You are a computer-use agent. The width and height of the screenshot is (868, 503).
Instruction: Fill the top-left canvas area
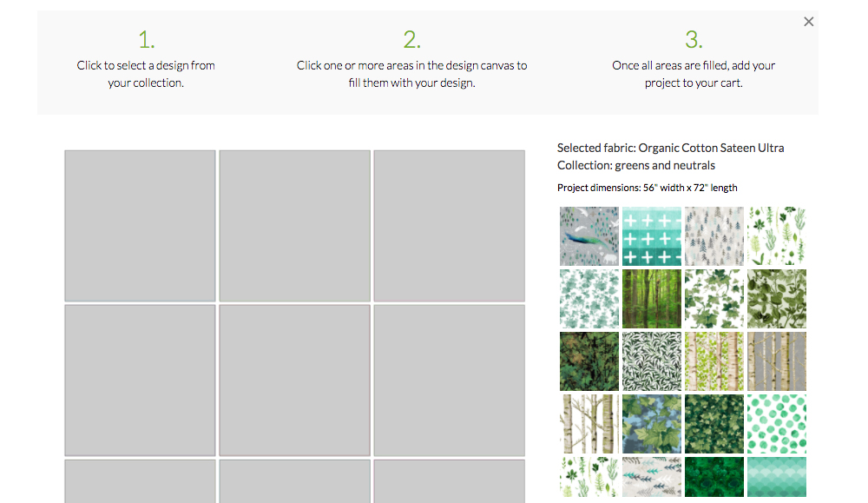click(140, 225)
